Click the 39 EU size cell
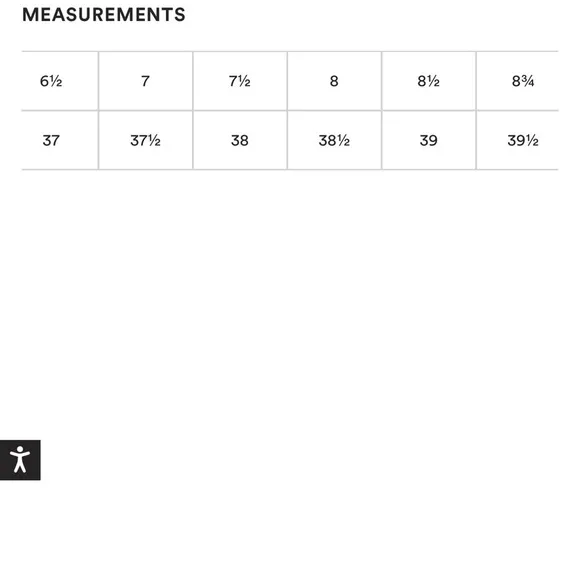This screenshot has height=580, width=580. pos(428,141)
